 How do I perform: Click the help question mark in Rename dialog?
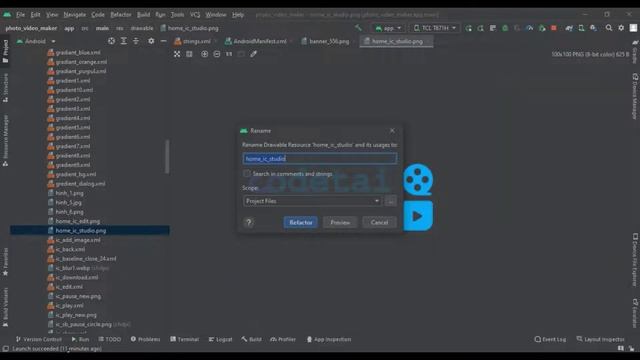click(x=249, y=222)
